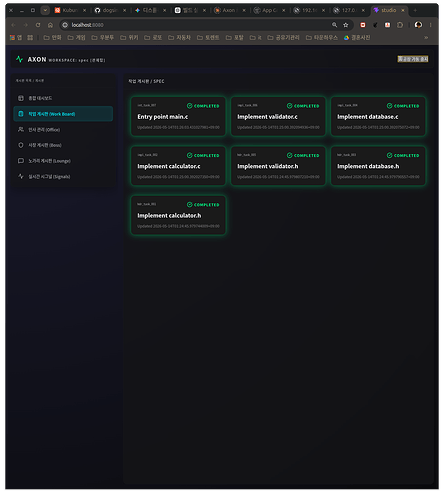Open the dashboard grid icon in sidebar
The height and width of the screenshot is (500, 443).
tap(21, 98)
